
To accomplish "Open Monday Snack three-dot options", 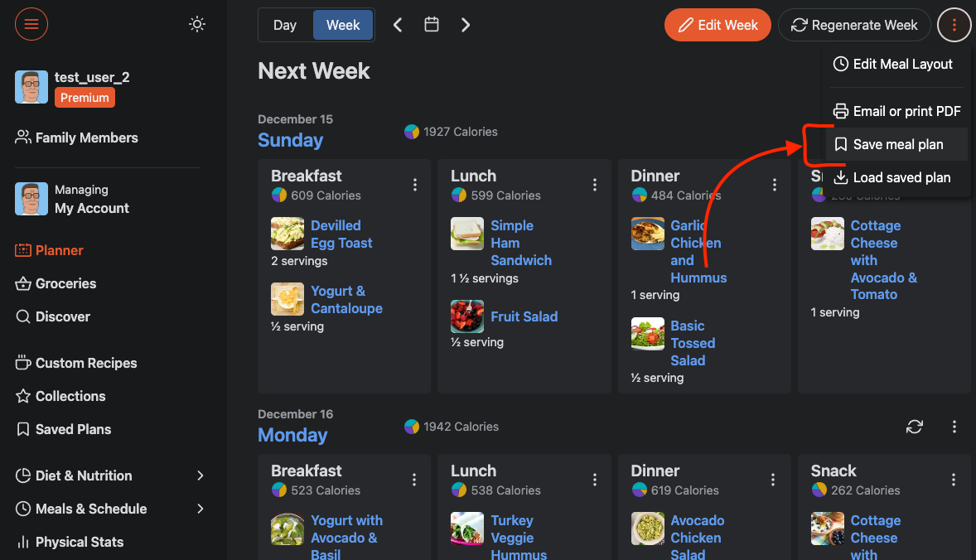I will click(954, 480).
